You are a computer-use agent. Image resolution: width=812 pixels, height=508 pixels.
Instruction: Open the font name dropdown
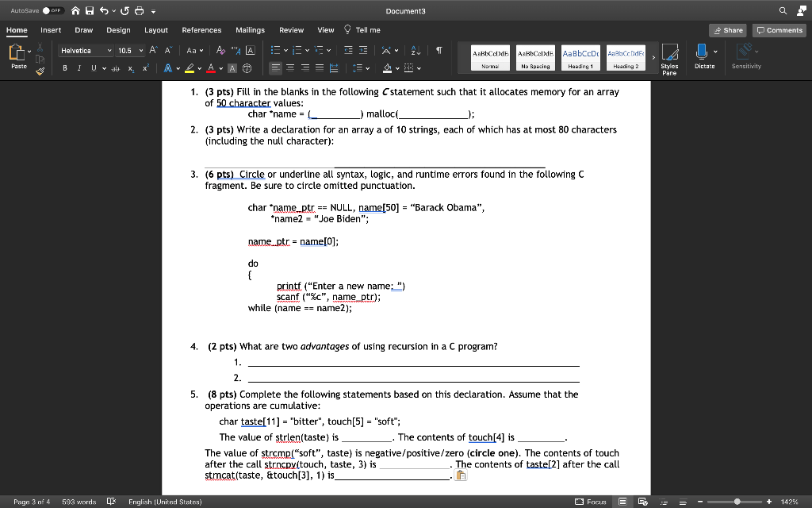coord(108,49)
